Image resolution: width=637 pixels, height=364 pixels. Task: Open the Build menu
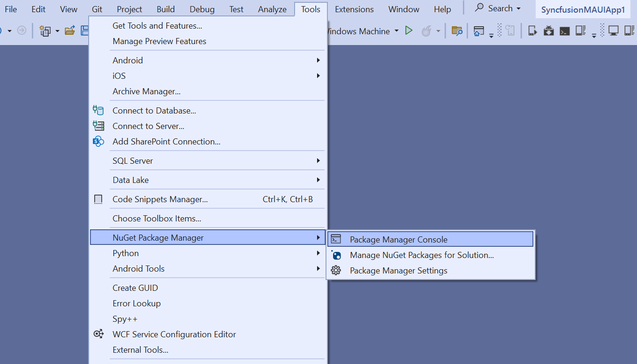pyautogui.click(x=166, y=9)
